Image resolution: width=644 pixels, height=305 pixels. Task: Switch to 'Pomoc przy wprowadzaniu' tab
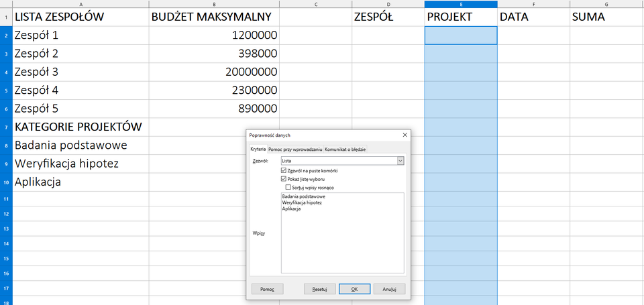[295, 149]
